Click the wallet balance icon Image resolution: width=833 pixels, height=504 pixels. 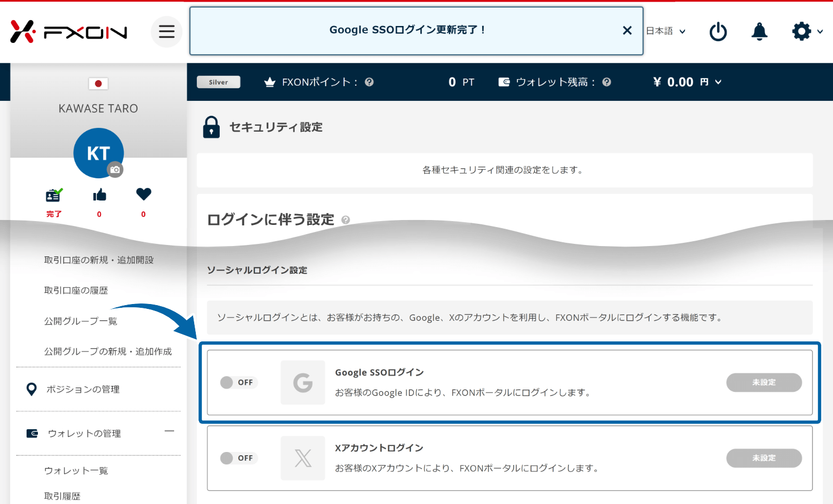504,82
